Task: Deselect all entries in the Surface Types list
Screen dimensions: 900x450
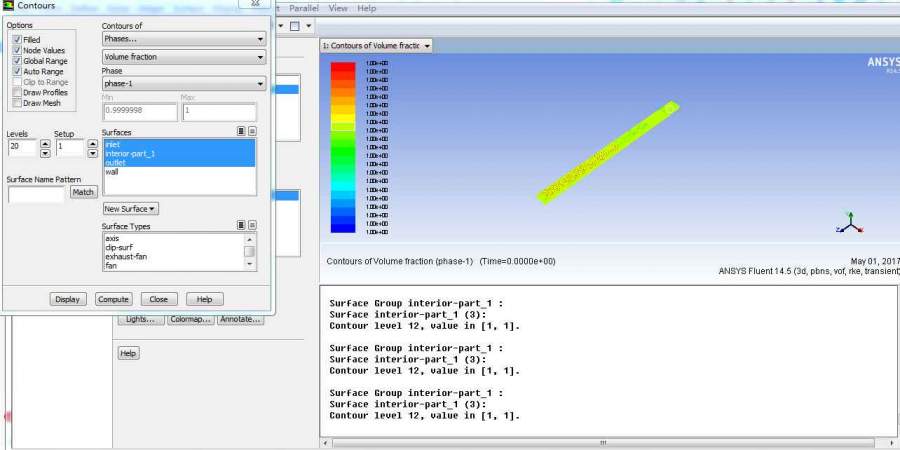Action: pyautogui.click(x=252, y=226)
